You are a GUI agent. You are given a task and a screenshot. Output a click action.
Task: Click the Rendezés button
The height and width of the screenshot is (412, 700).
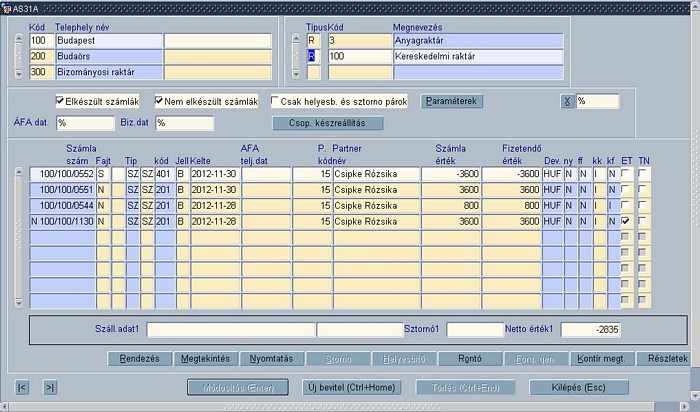(x=140, y=358)
